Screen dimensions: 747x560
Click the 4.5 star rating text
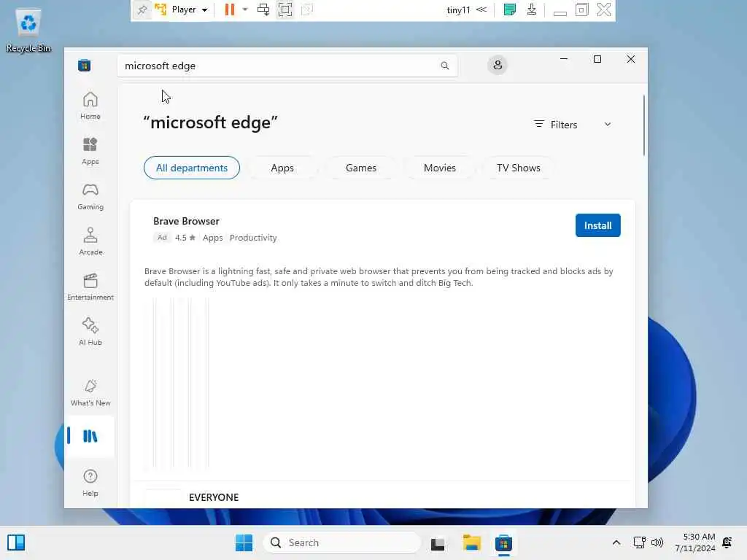pos(185,238)
